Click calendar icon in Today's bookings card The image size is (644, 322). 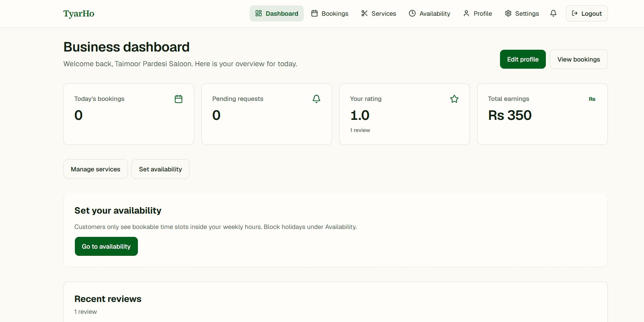[x=179, y=99]
